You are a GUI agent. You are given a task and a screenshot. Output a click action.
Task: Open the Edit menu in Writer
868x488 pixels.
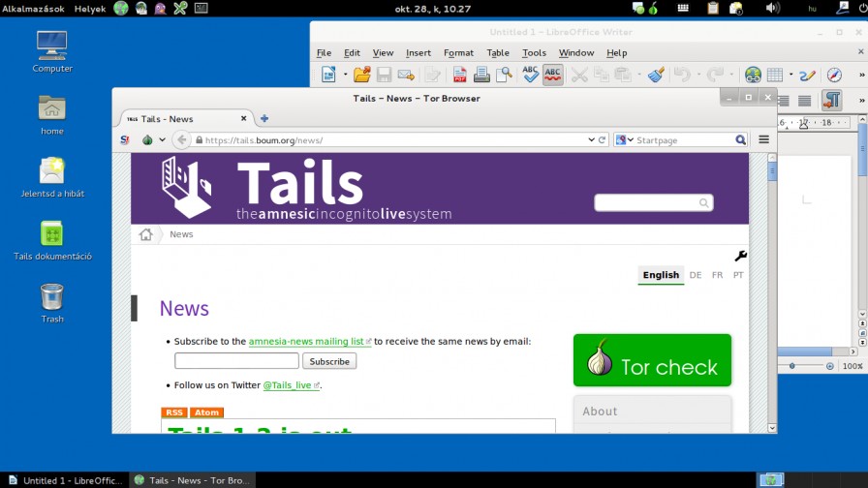click(352, 52)
